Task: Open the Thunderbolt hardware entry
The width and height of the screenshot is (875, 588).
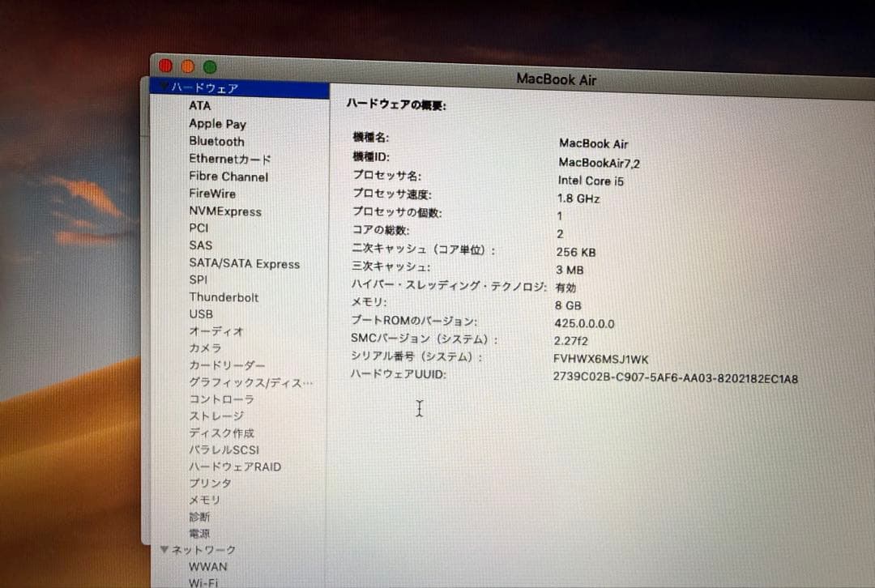Action: click(224, 296)
